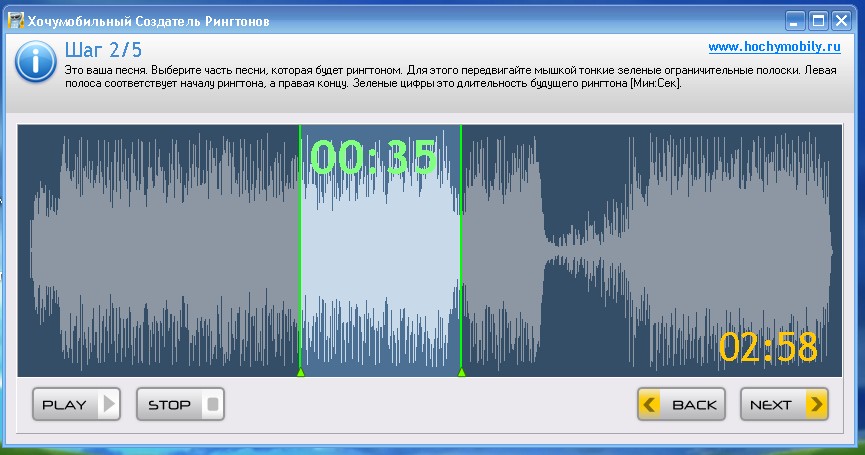
Task: Proceed with the NEXT button
Action: pos(784,404)
